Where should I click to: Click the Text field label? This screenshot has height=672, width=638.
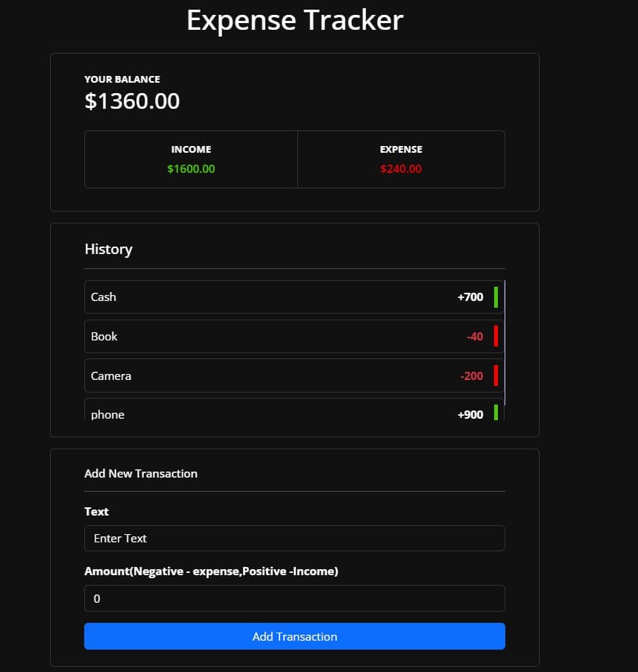[x=96, y=512]
